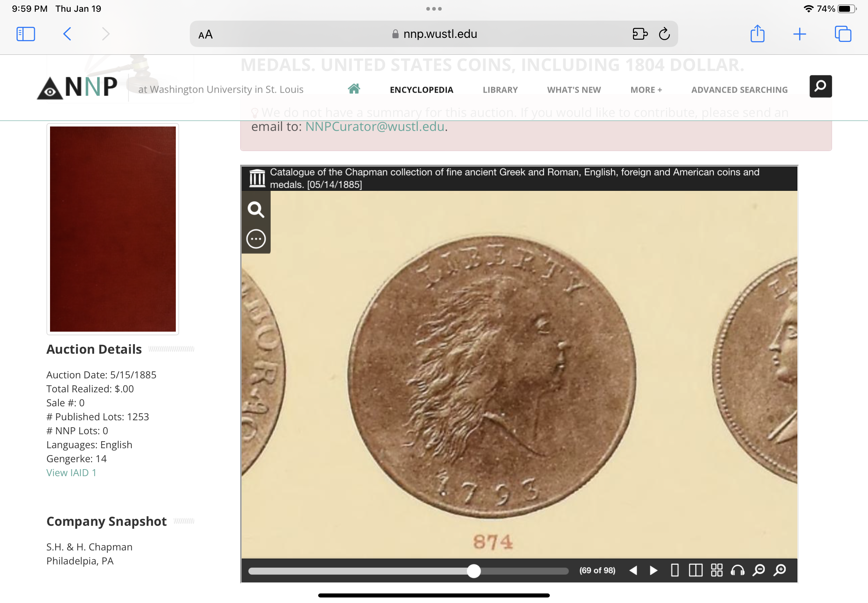This screenshot has width=868, height=603.
Task: Click the red catalogue cover thumbnail
Action: click(113, 229)
